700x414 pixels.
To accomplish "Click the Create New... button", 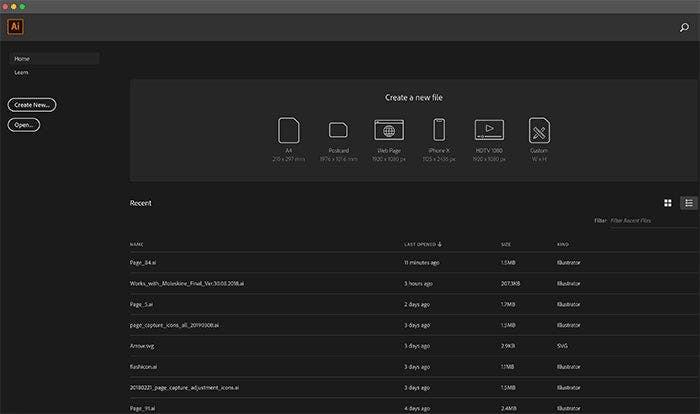I will tap(32, 104).
